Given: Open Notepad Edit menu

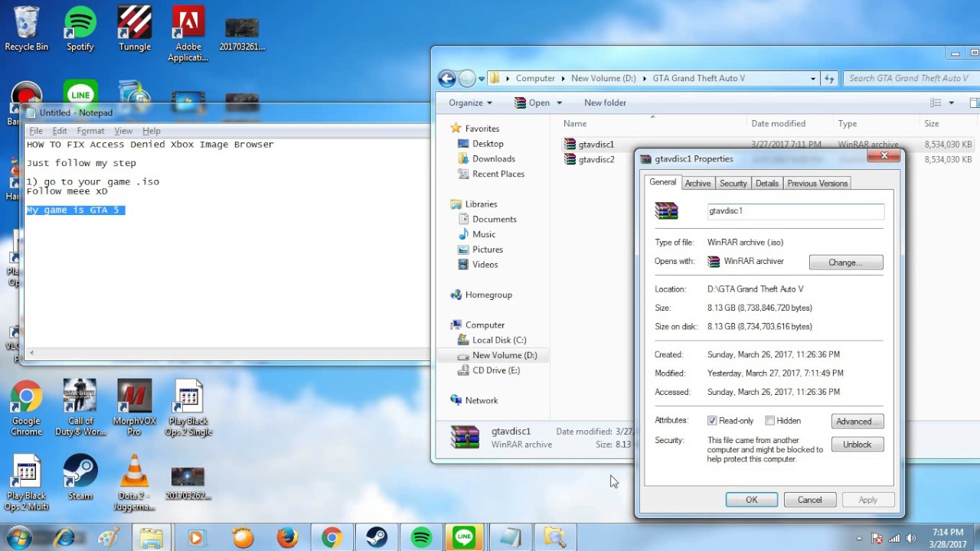Looking at the screenshot, I should pyautogui.click(x=60, y=131).
